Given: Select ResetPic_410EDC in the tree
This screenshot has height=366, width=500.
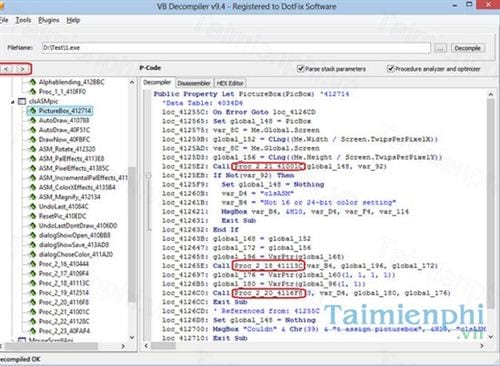Looking at the screenshot, I should pyautogui.click(x=62, y=216).
